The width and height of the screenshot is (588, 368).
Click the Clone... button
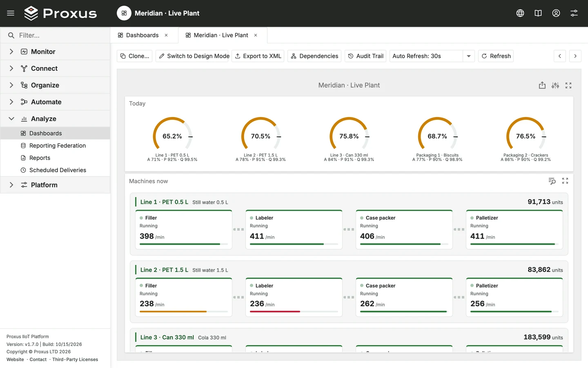135,56
